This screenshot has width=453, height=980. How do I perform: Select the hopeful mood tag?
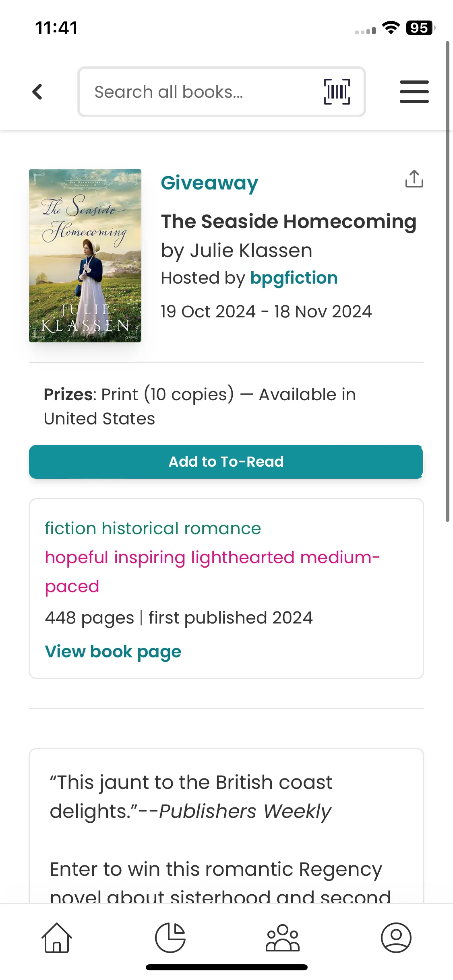coord(77,558)
